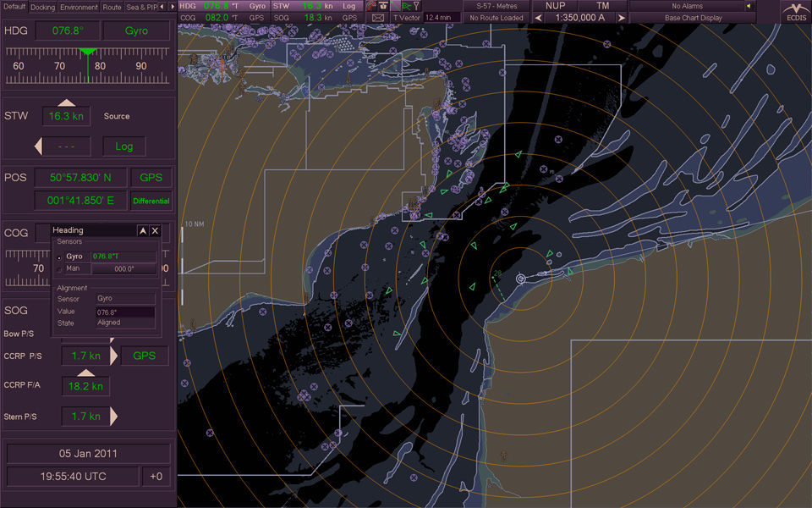Select the Gyro sensor radio in Heading dialog
The image size is (812, 508).
coord(58,256)
